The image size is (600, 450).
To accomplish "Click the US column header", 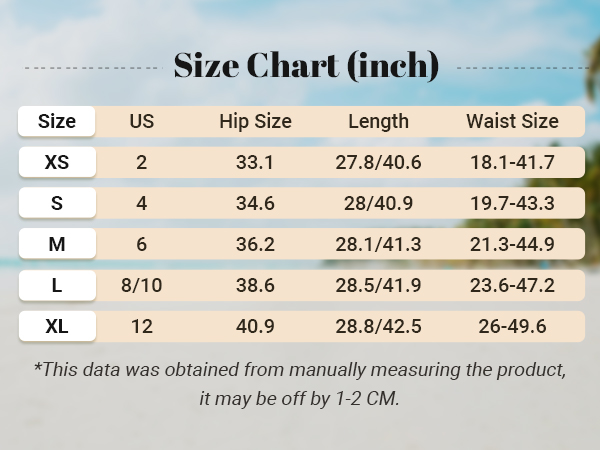I will click(142, 121).
